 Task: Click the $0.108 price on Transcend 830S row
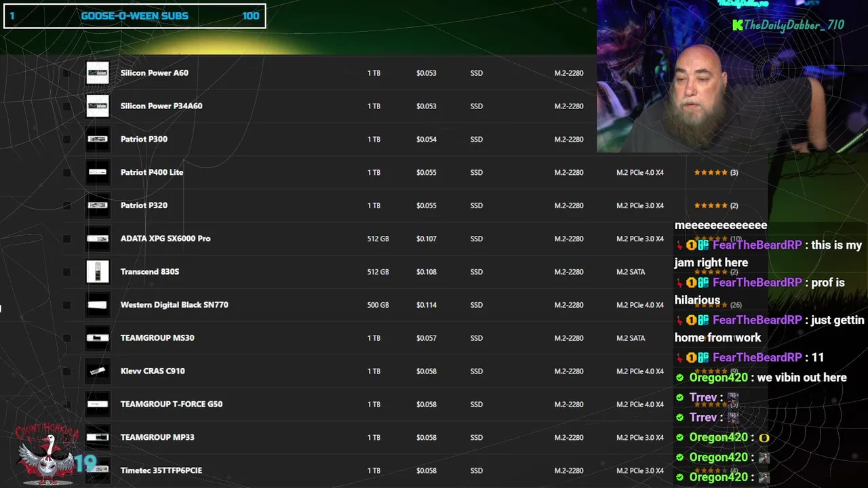coord(427,272)
